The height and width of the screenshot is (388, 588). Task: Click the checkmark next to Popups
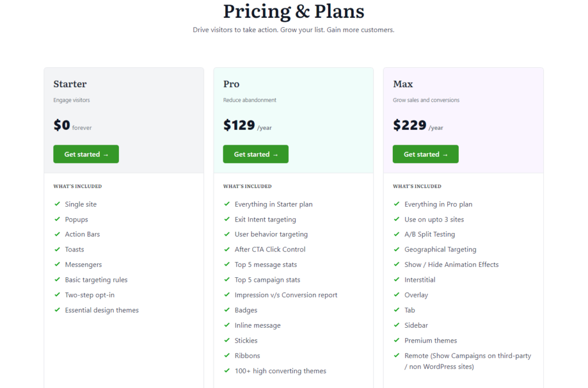click(57, 219)
